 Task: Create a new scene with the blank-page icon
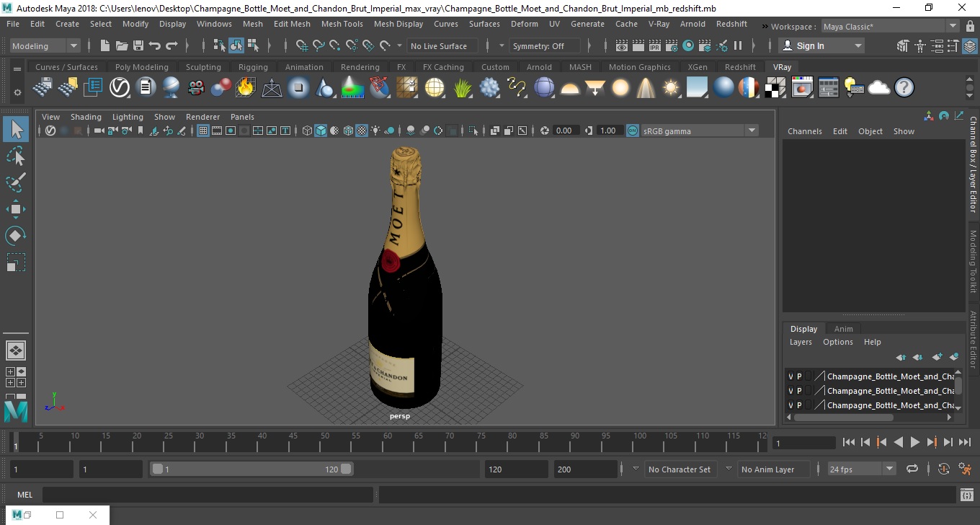(105, 45)
